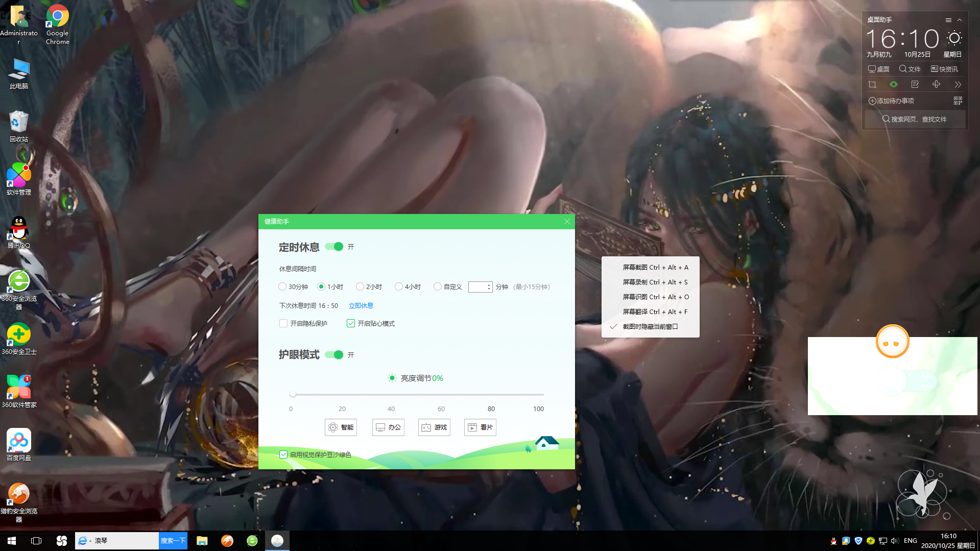Collapse the 桌面助手 widget with the up chevron
Screen dimensions: 980x551
point(960,20)
